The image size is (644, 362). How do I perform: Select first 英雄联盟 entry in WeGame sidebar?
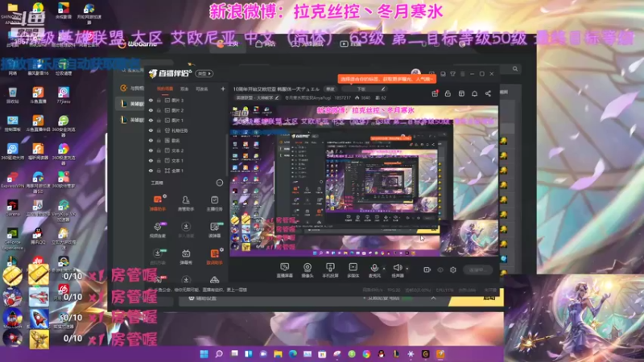131,104
